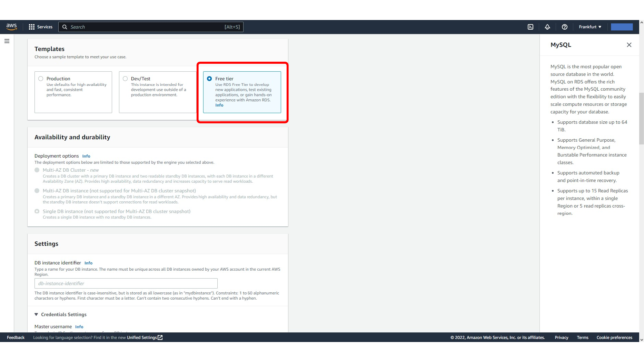Open Info link beside DB instance identifier
This screenshot has height=362, width=644.
[x=88, y=263]
